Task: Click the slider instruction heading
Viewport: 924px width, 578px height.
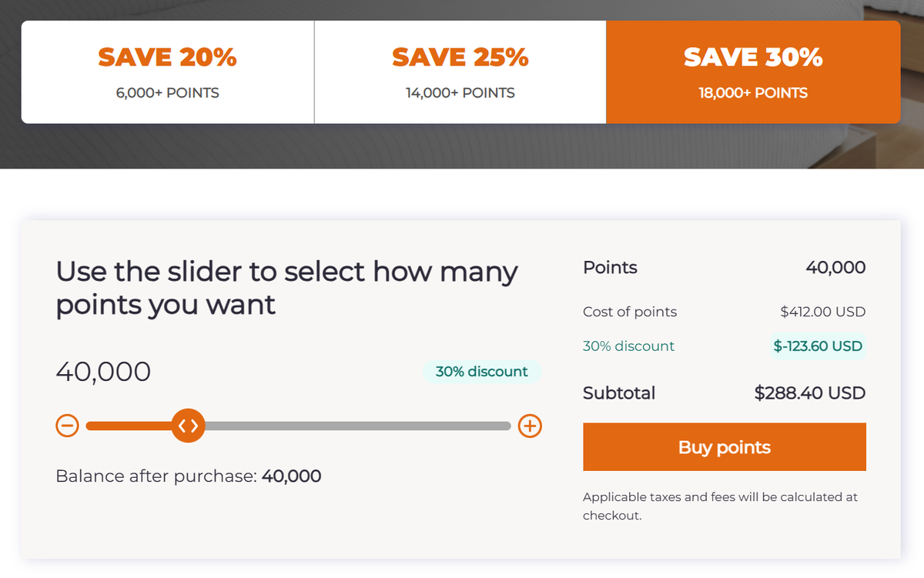Action: pyautogui.click(x=286, y=289)
